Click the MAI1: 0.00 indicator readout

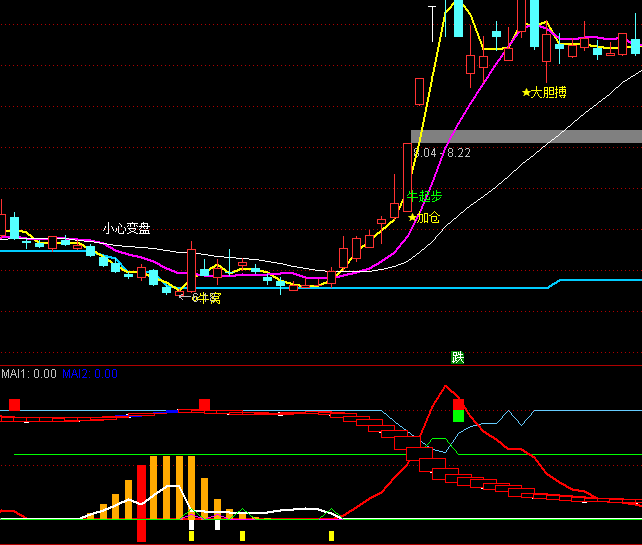click(28, 374)
